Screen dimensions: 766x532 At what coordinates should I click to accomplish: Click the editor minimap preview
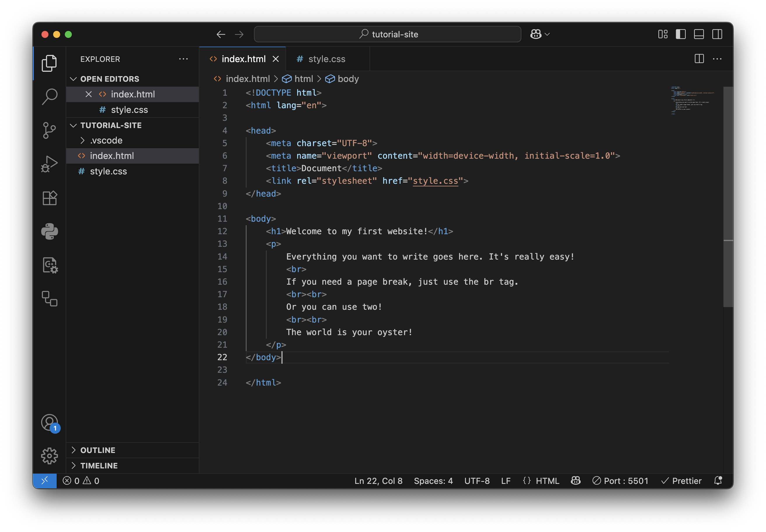pyautogui.click(x=693, y=101)
